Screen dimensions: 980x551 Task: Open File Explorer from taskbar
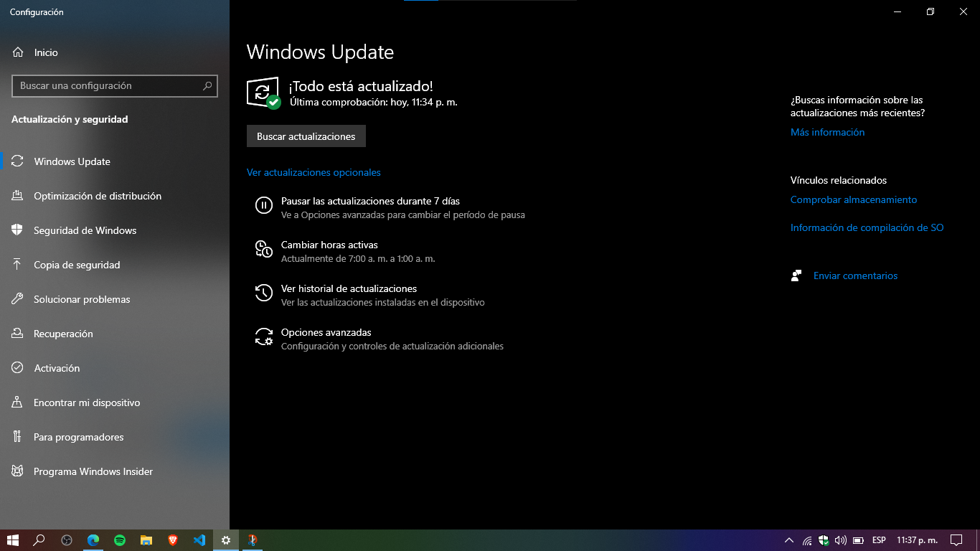coord(146,540)
